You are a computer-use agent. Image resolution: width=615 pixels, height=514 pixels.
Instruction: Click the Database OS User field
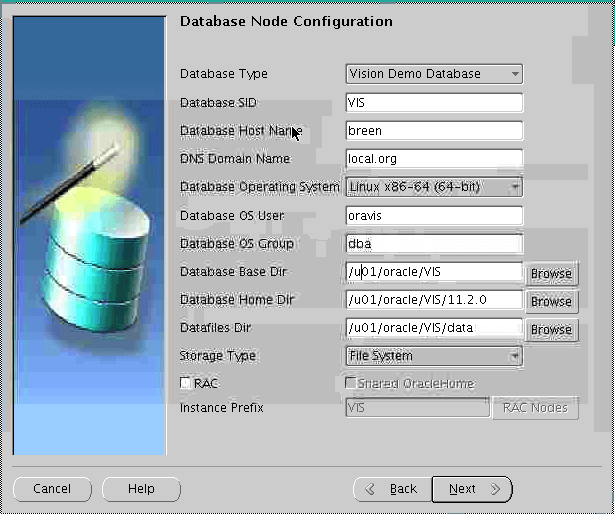pyautogui.click(x=433, y=216)
